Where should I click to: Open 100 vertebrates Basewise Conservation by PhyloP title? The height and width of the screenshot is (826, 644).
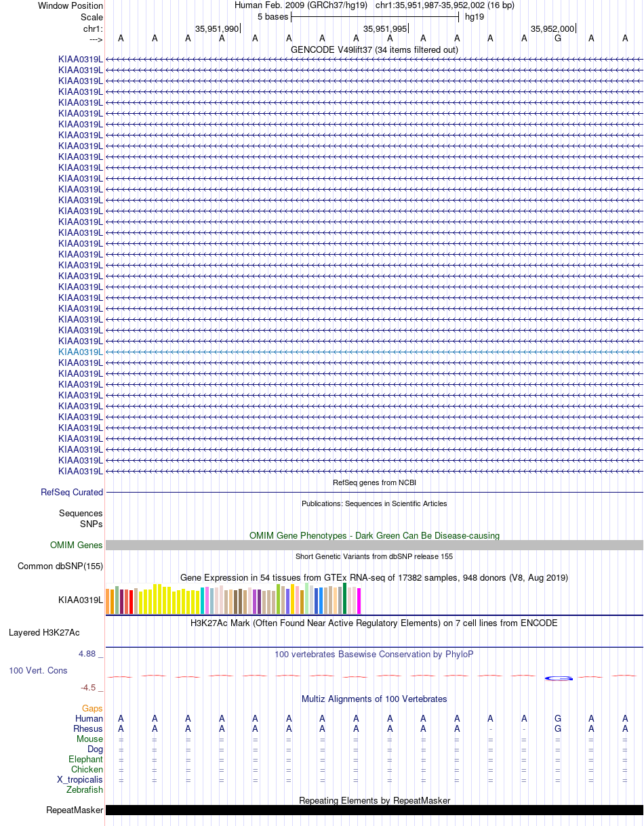coord(374,655)
